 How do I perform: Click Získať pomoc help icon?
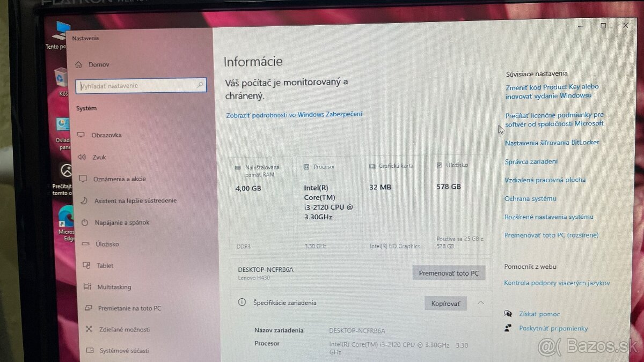(508, 314)
